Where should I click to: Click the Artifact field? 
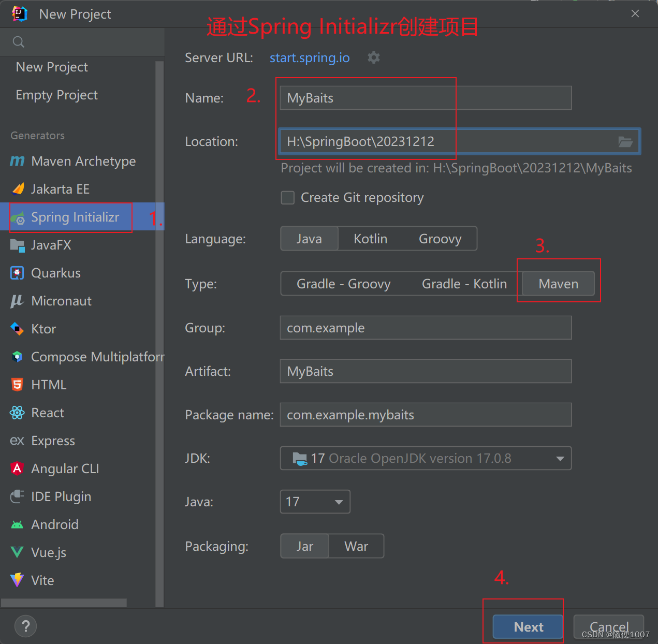[426, 371]
